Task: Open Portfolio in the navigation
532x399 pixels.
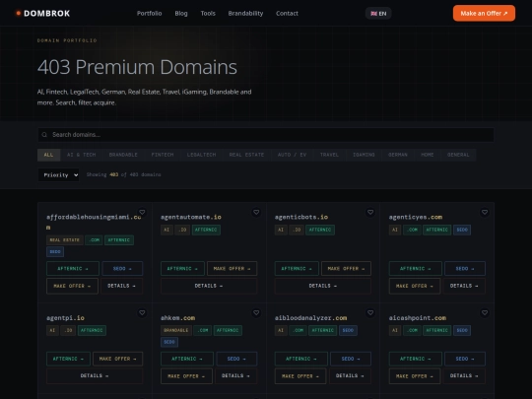Action: click(x=150, y=13)
